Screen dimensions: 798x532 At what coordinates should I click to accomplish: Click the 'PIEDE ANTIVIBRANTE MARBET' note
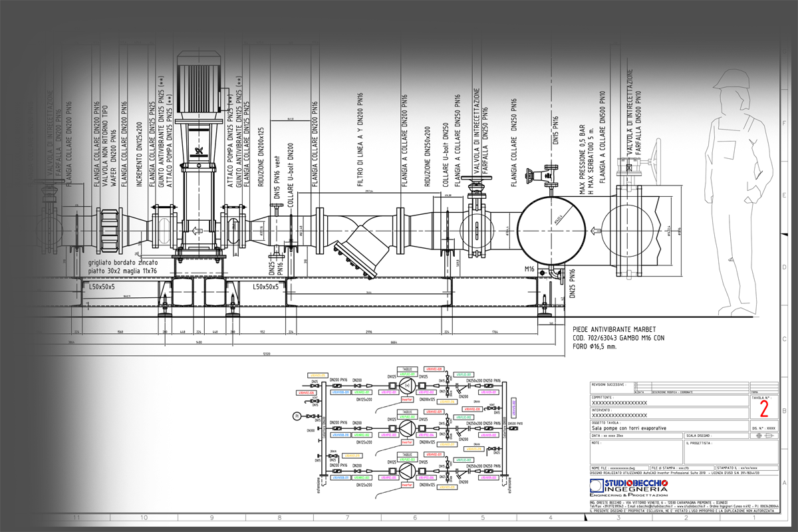point(614,329)
